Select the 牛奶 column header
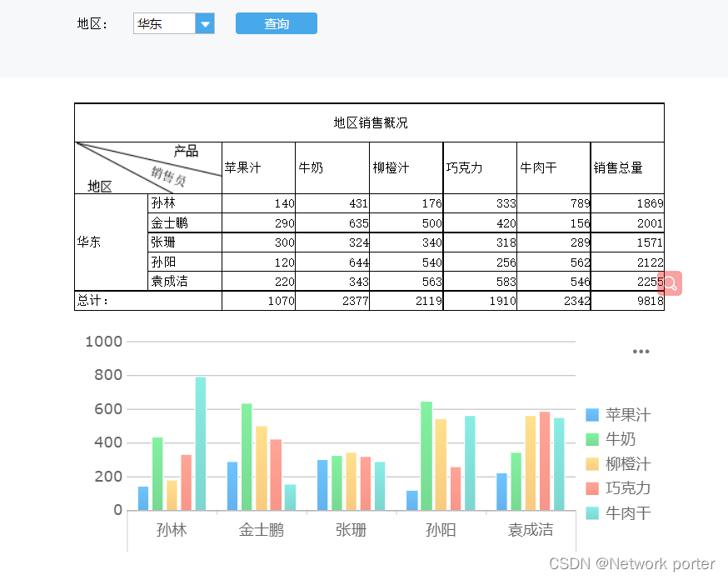 (332, 168)
